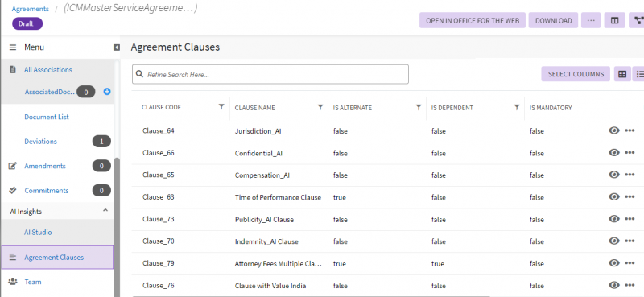This screenshot has width=644, height=297.
Task: Click the Clause_64 code cell
Action: [x=159, y=130]
